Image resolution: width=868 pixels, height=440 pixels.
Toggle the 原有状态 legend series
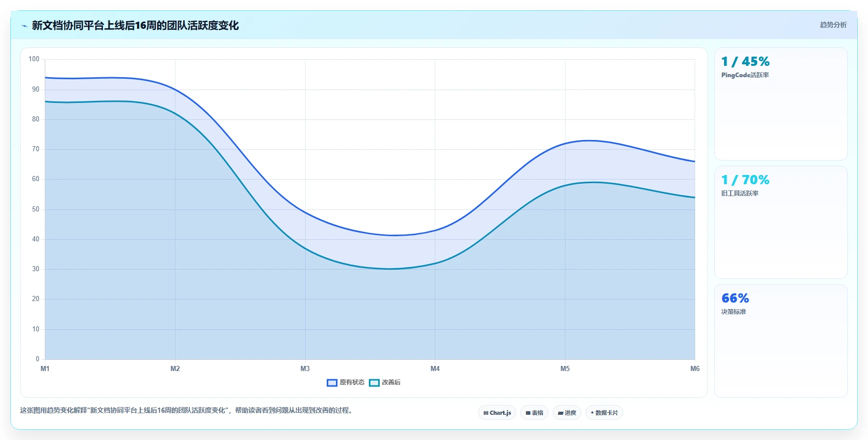click(346, 382)
